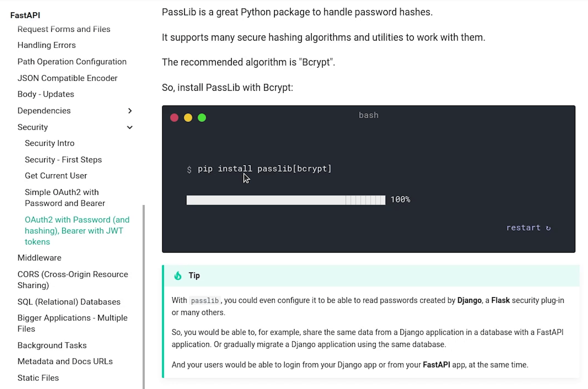Navigate to the Middleware page
This screenshot has height=389, width=588.
39,258
